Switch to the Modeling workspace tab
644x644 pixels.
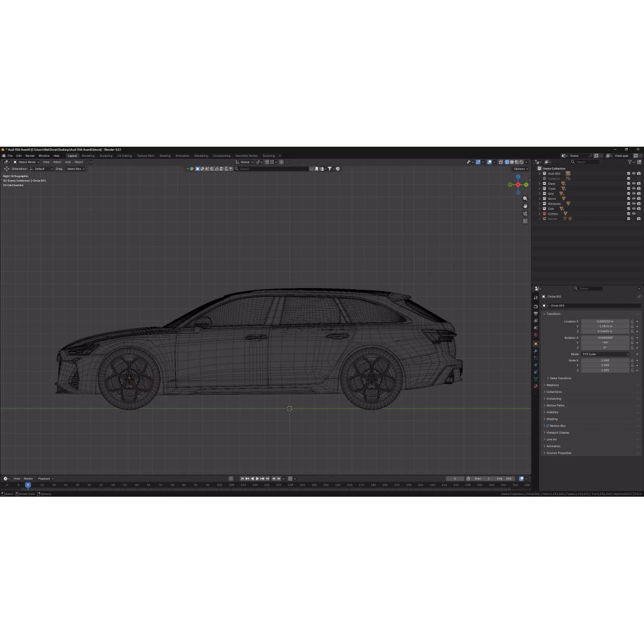(x=88, y=156)
